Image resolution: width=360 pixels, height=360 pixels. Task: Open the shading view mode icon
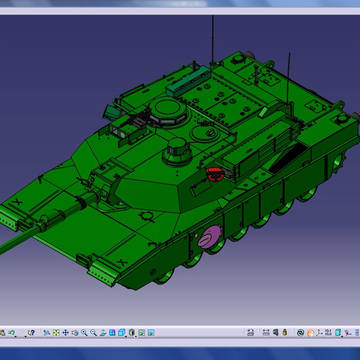point(132,332)
